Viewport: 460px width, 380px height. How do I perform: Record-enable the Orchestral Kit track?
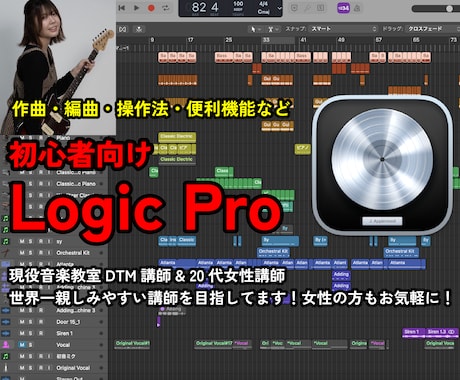click(x=40, y=253)
